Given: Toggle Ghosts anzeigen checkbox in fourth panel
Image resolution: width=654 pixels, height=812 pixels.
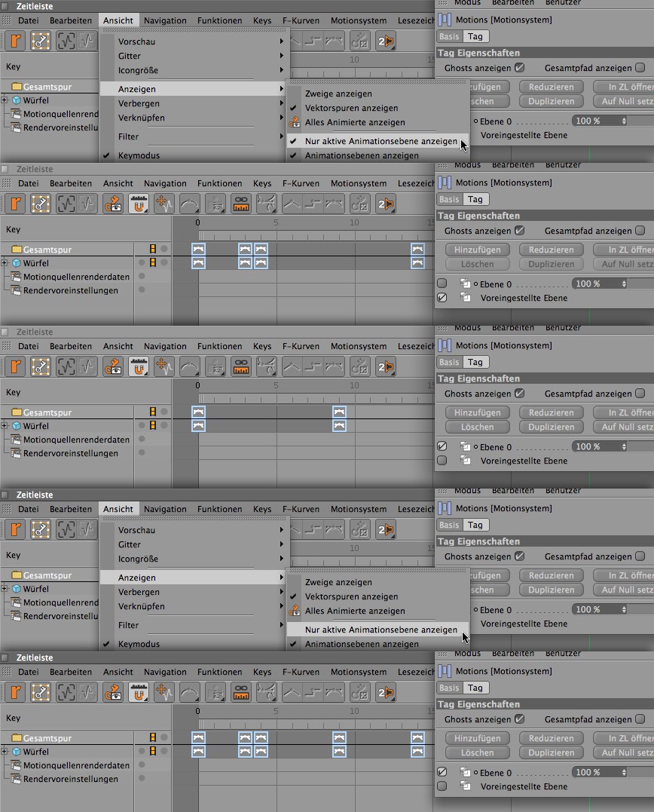Looking at the screenshot, I should [519, 556].
